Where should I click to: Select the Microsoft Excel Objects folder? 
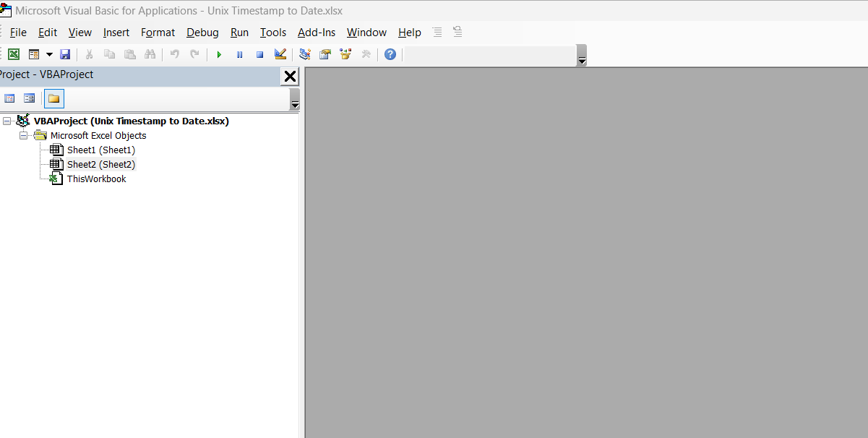pyautogui.click(x=98, y=136)
